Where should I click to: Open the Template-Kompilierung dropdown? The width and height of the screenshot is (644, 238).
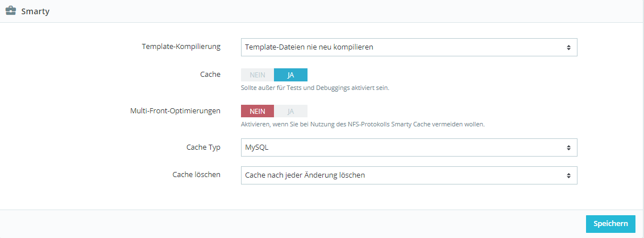[409, 47]
